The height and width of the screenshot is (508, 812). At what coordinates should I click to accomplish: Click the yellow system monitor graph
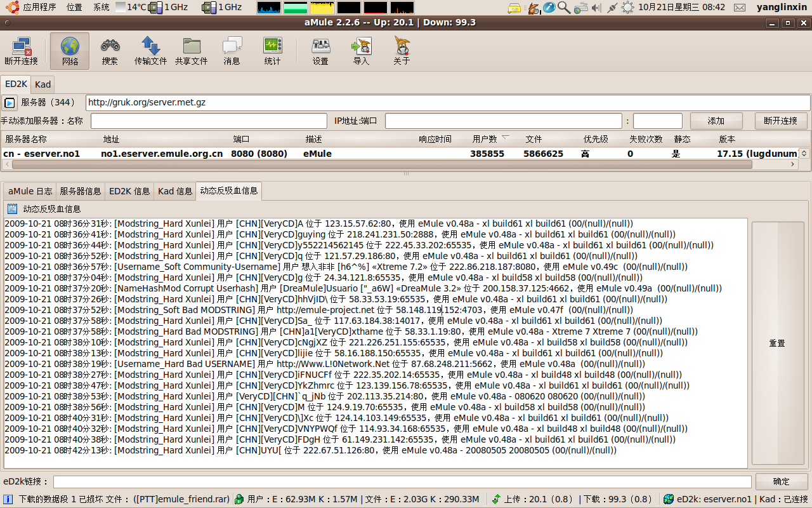pyautogui.click(x=322, y=8)
